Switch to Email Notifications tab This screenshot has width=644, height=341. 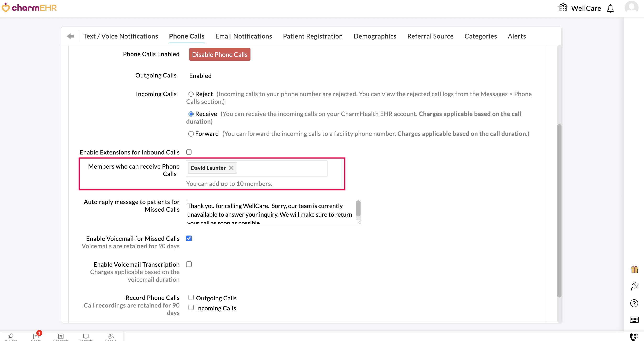coord(244,36)
